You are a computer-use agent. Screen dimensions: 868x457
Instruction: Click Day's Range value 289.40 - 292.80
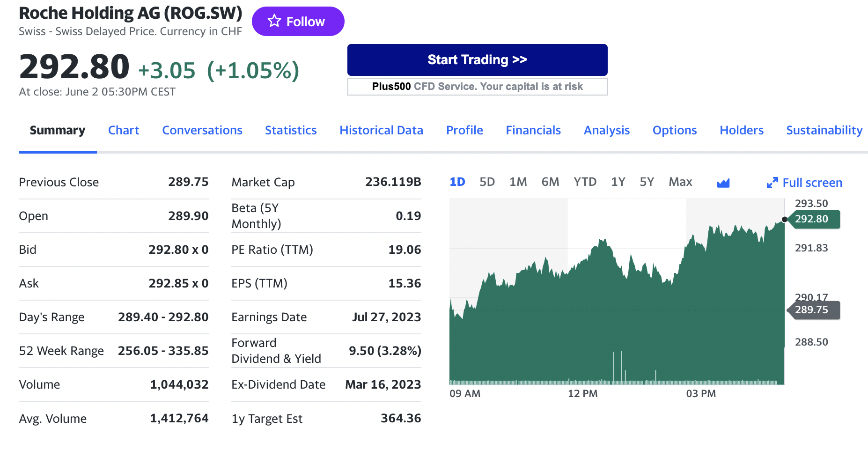tap(163, 317)
